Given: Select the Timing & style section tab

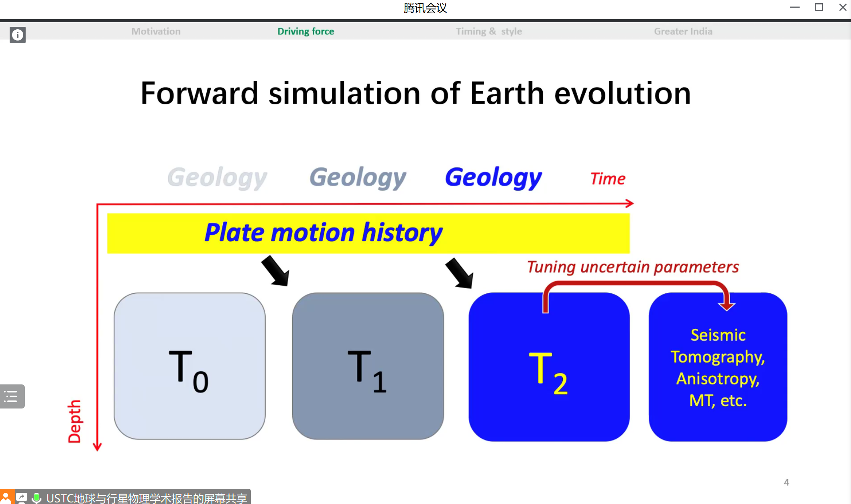Looking at the screenshot, I should (489, 31).
